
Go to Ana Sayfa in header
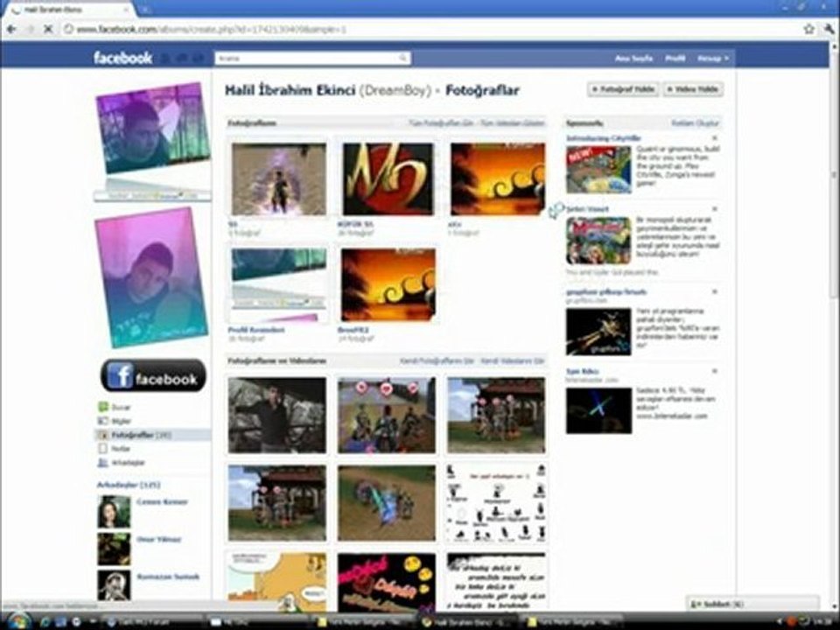[633, 59]
